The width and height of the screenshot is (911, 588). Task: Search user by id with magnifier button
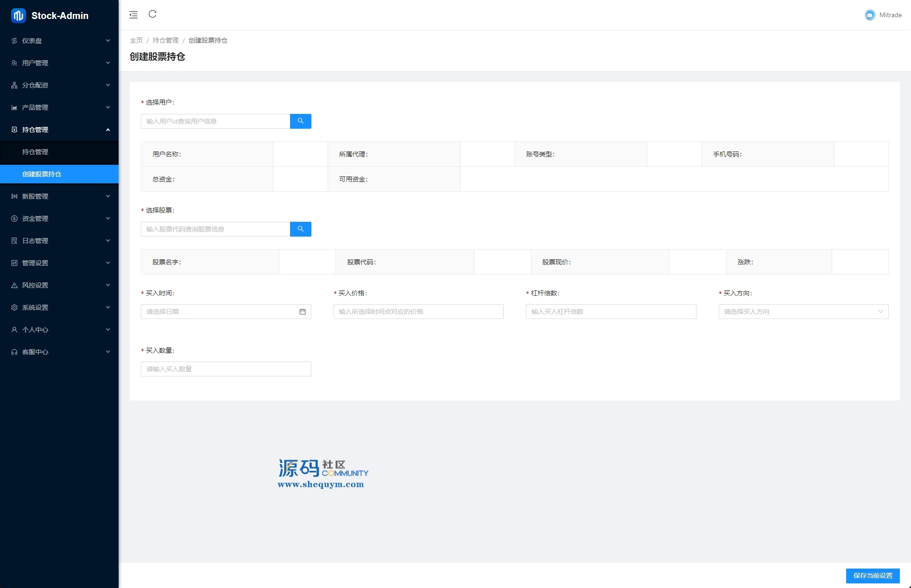tap(300, 121)
